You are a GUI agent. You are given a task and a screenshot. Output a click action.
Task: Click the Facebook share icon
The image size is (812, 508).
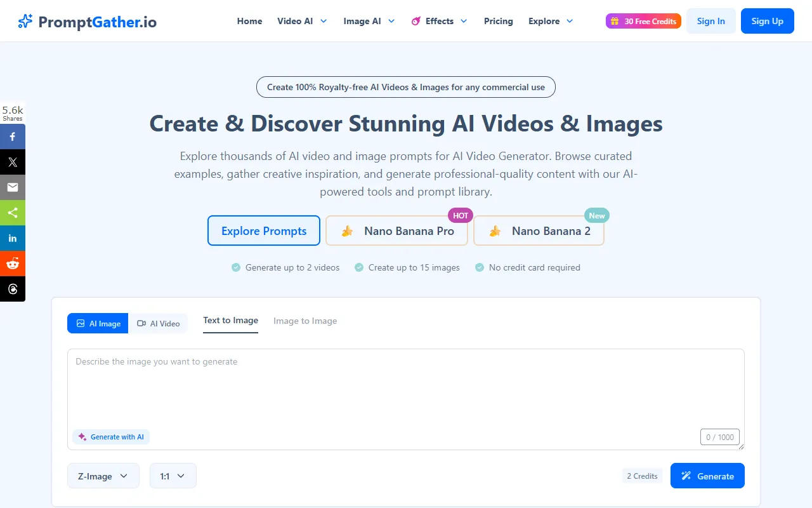click(x=13, y=137)
